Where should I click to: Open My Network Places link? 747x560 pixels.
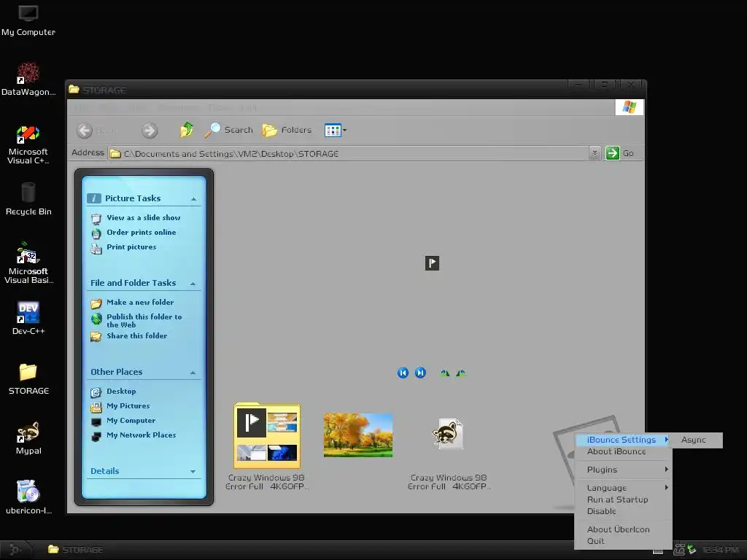(x=141, y=435)
